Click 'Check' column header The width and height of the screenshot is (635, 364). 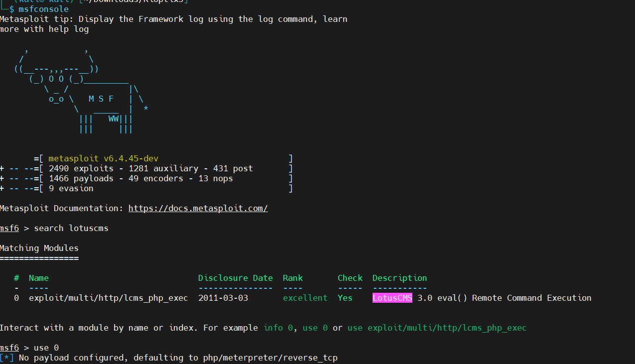[x=350, y=278]
